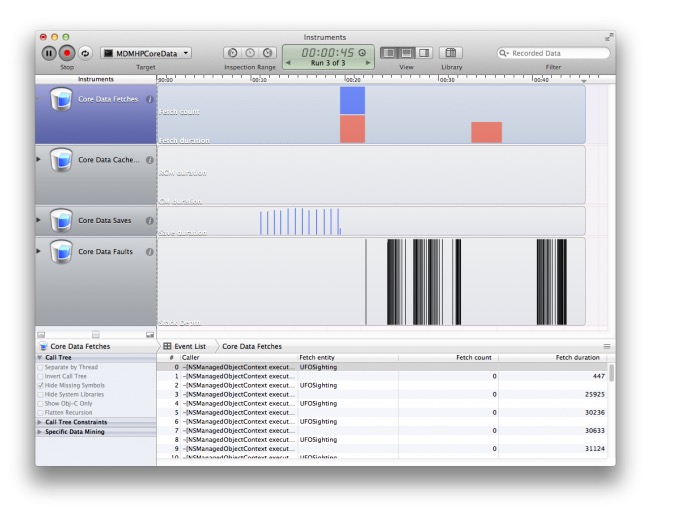The image size is (676, 519).
Task: Toggle the right pane view button
Action: [x=424, y=53]
